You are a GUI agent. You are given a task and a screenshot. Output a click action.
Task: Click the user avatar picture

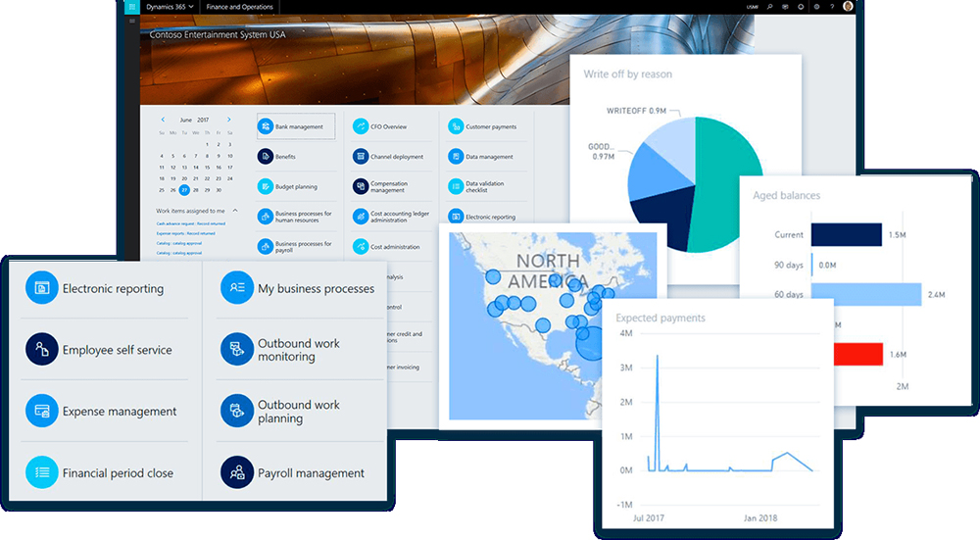pos(848,6)
